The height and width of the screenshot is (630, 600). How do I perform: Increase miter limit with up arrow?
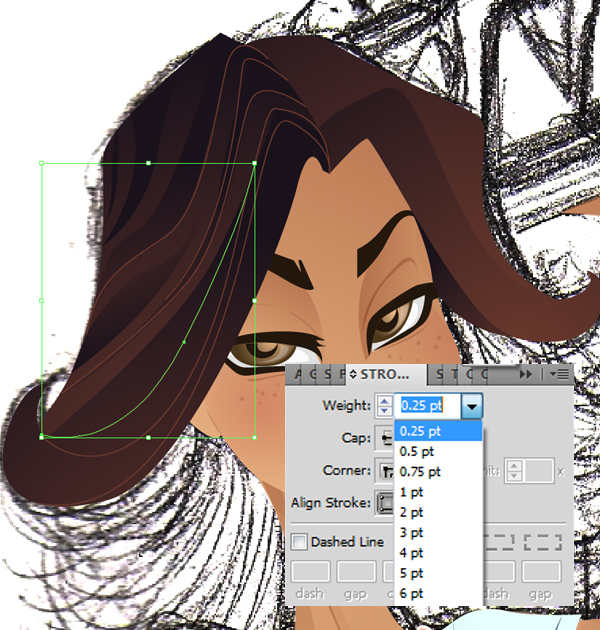tap(514, 466)
